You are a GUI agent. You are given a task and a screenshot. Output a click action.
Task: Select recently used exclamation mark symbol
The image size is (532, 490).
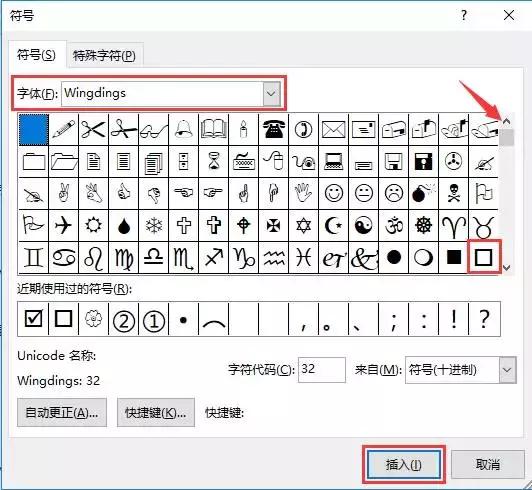(454, 319)
